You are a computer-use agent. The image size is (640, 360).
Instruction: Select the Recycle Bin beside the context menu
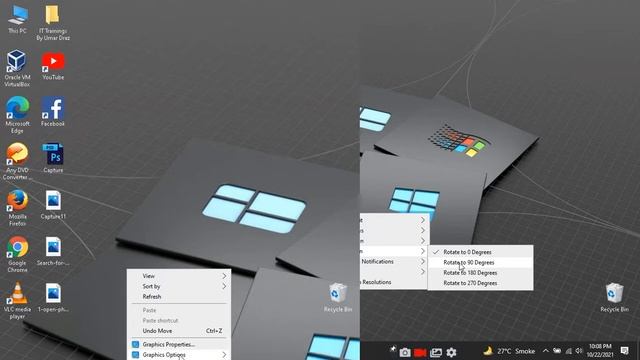click(x=338, y=298)
